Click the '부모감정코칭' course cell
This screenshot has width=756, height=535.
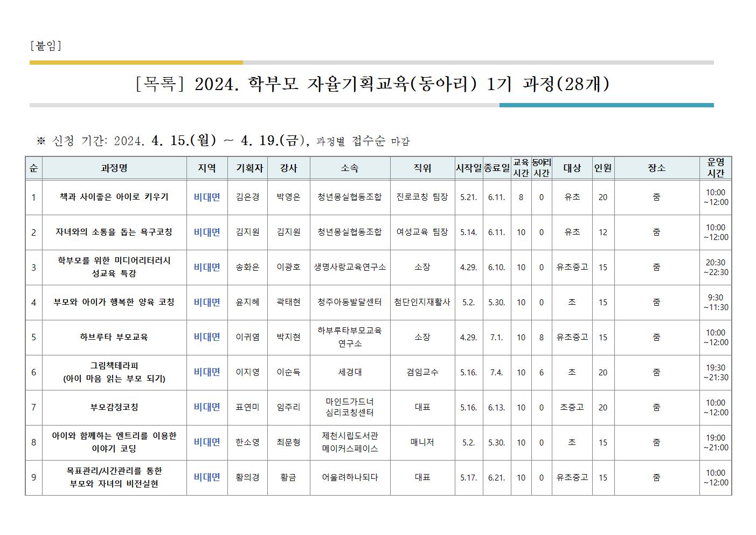tap(114, 408)
